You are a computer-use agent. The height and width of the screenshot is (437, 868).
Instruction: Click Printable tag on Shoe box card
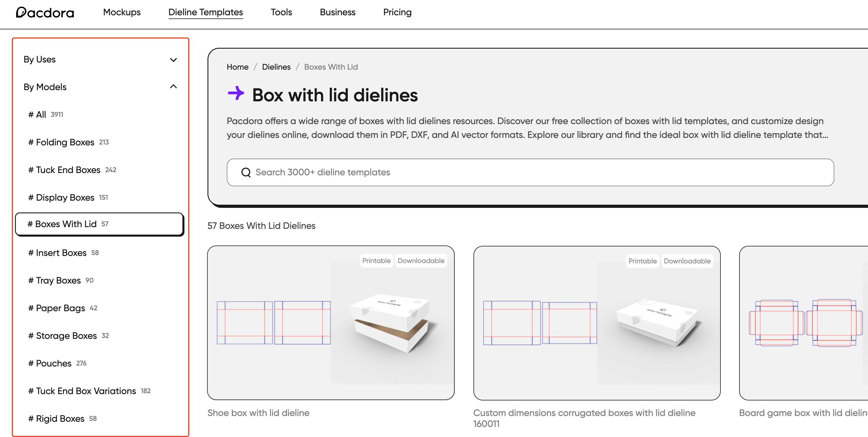[x=376, y=261]
